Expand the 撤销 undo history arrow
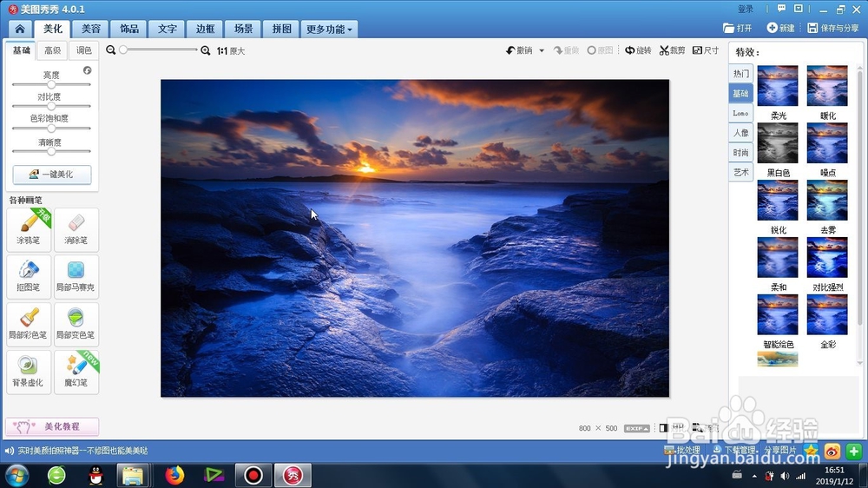The image size is (868, 488). 542,50
